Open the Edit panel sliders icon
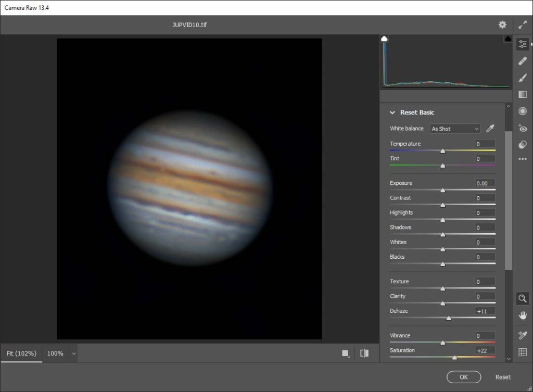533x392 pixels. [523, 44]
